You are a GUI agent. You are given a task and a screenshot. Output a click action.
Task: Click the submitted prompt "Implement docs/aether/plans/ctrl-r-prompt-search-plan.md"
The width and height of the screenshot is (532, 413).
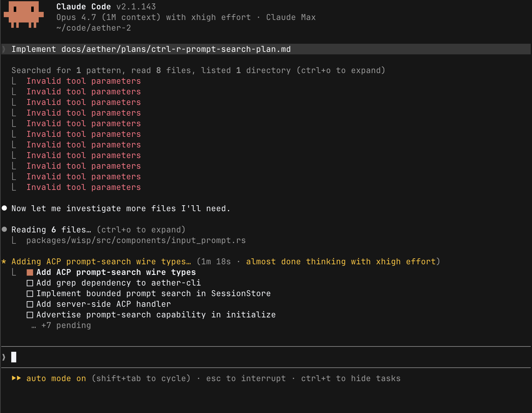click(151, 49)
